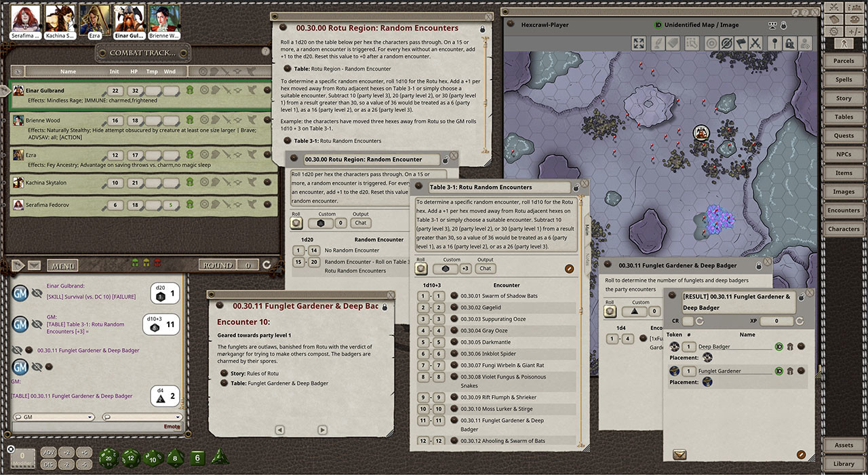Toggle the DIS roll modifier
Viewport: 868px width, 475px height.
coord(49,464)
